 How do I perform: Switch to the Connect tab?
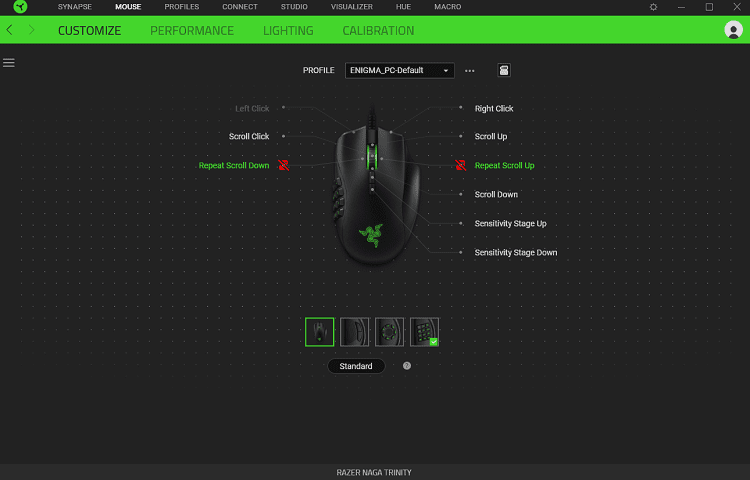[x=240, y=7]
